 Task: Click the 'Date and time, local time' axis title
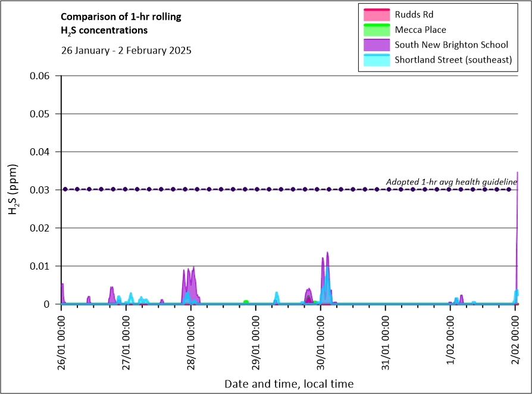tap(289, 384)
